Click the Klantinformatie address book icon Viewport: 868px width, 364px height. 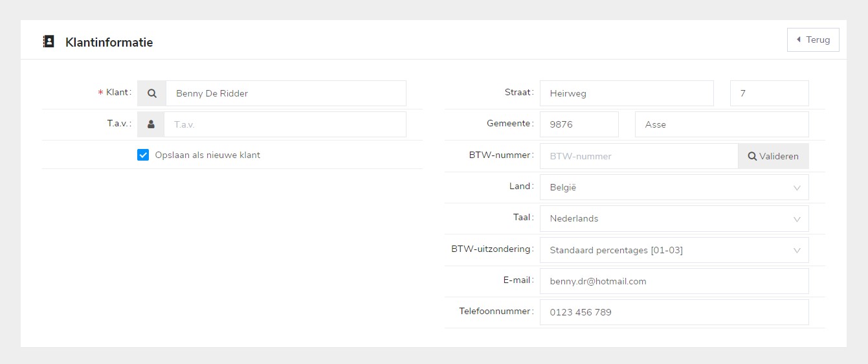point(49,42)
